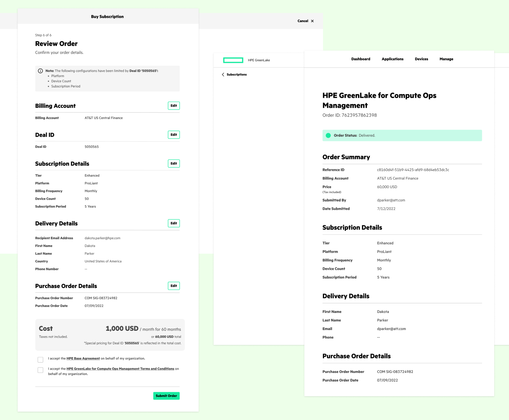The height and width of the screenshot is (420, 509).
Task: Click Reference ID value c8160d4f-51b9-4425
Action: tap(413, 170)
